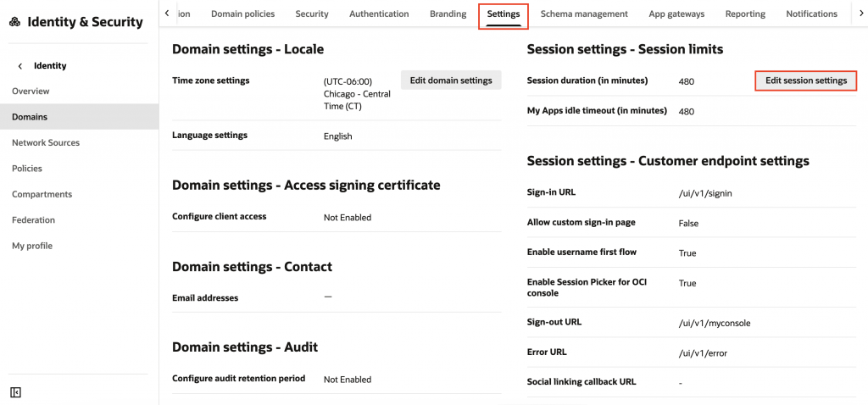Click the back chevron beside Identity

point(20,65)
